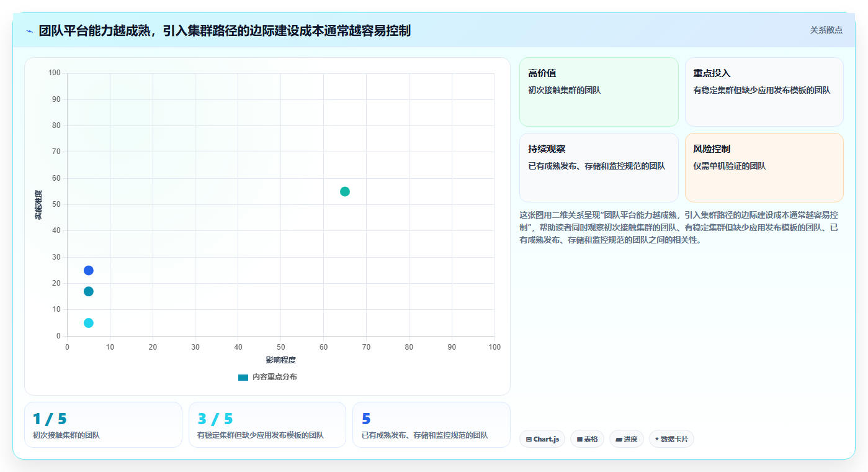This screenshot has width=868, height=472.
Task: Click 仅需单机验证的团队 text in 风险控制 card
Action: coord(730,166)
